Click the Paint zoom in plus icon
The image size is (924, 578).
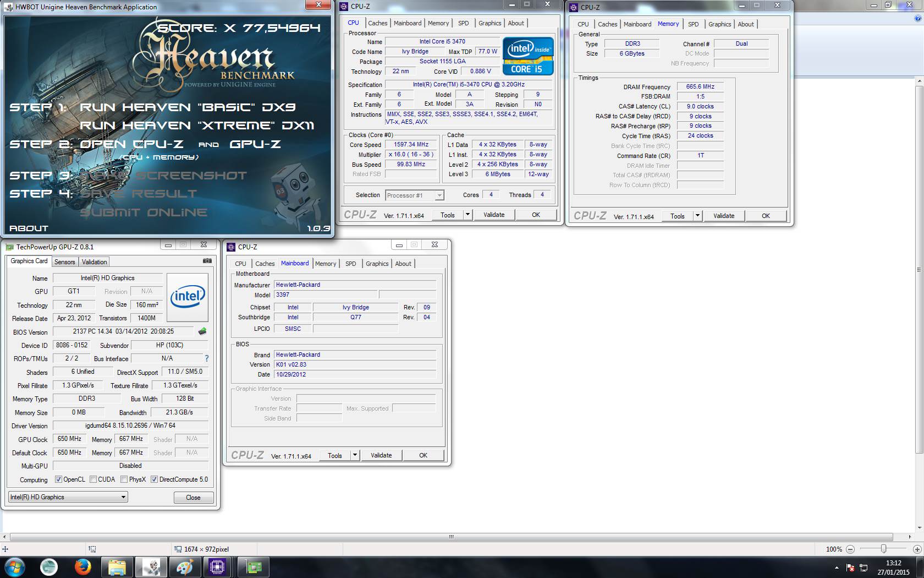[x=917, y=549]
